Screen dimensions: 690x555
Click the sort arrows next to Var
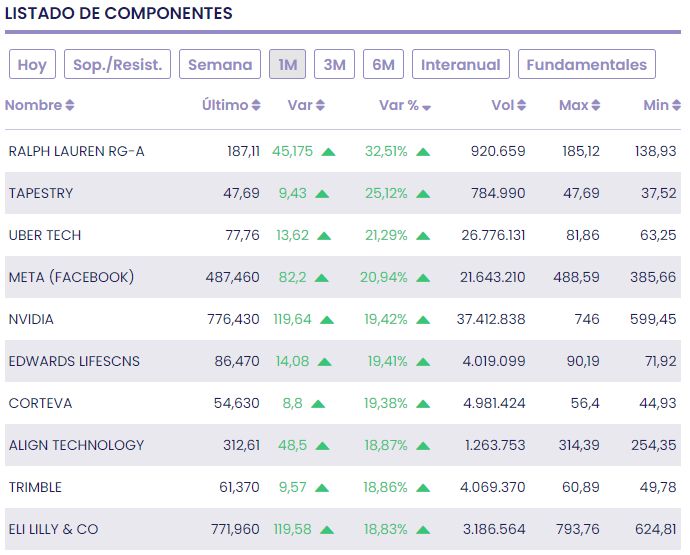[320, 106]
